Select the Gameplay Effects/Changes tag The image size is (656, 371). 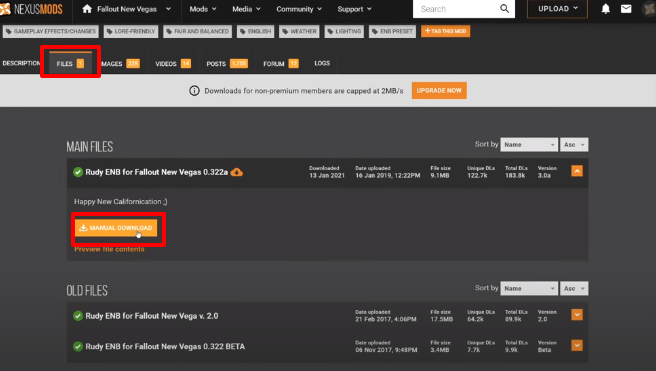[x=51, y=31]
